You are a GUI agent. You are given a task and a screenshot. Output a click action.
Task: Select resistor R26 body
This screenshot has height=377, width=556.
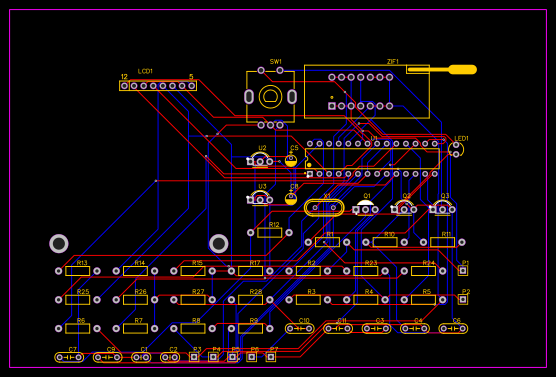(135, 300)
